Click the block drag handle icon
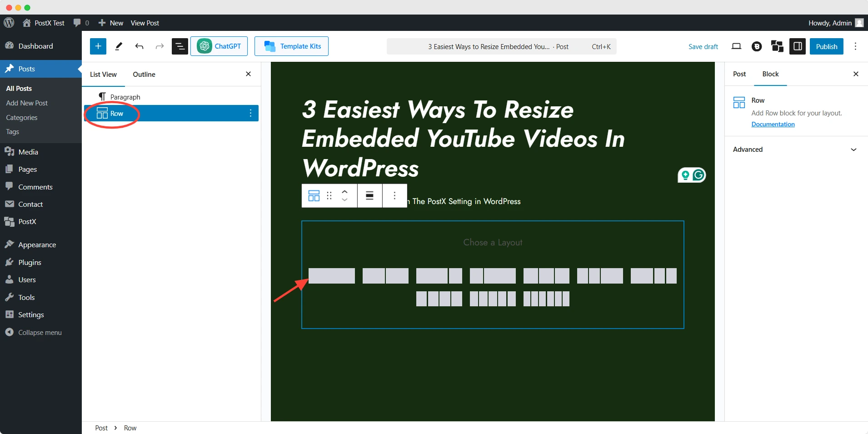 click(x=329, y=195)
